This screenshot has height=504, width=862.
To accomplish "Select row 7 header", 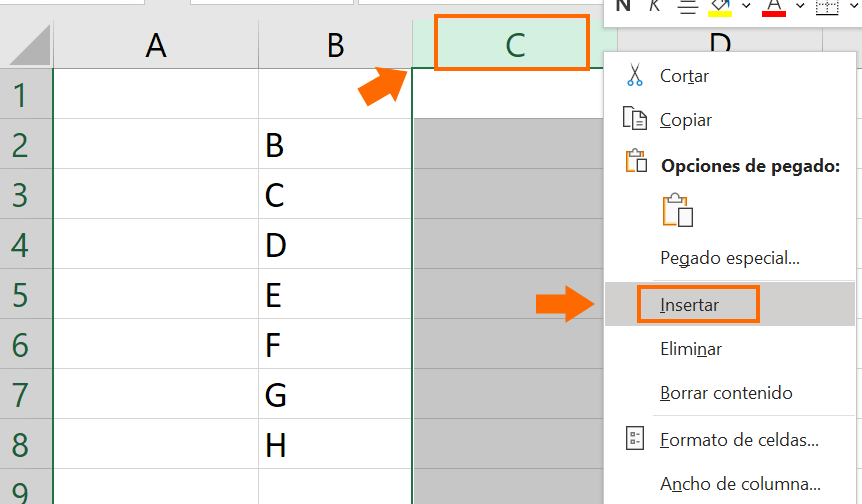I will click(x=26, y=394).
